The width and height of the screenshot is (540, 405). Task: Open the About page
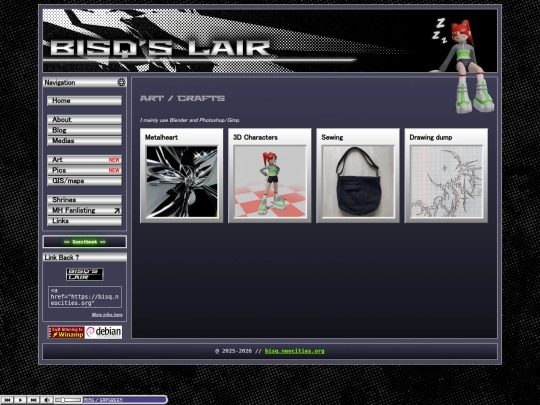click(x=84, y=120)
